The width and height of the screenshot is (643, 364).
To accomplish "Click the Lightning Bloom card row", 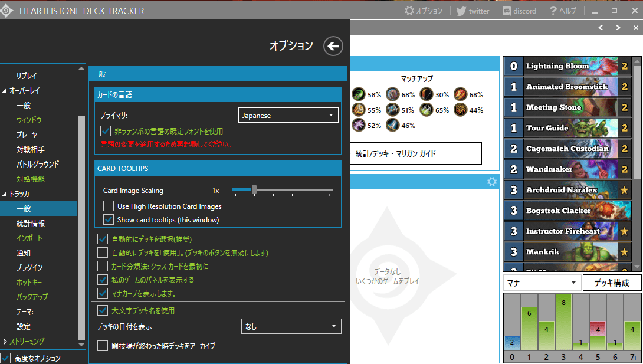I will (x=567, y=66).
